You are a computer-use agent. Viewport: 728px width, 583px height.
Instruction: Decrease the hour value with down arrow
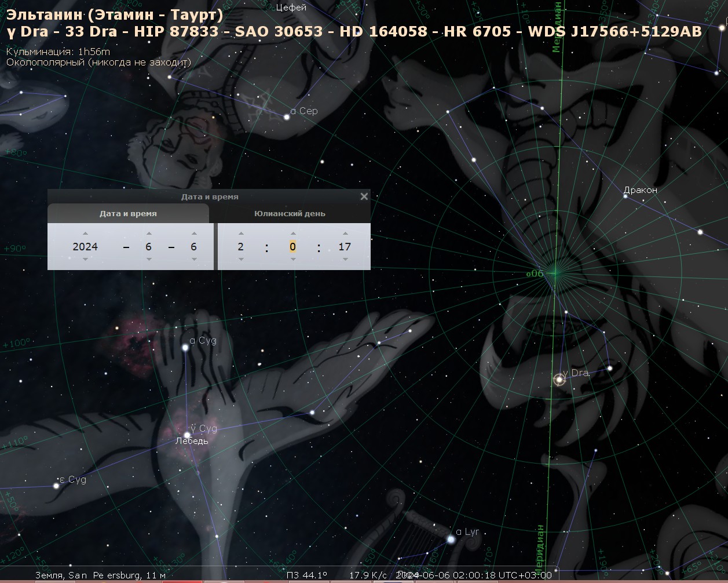[x=241, y=259]
